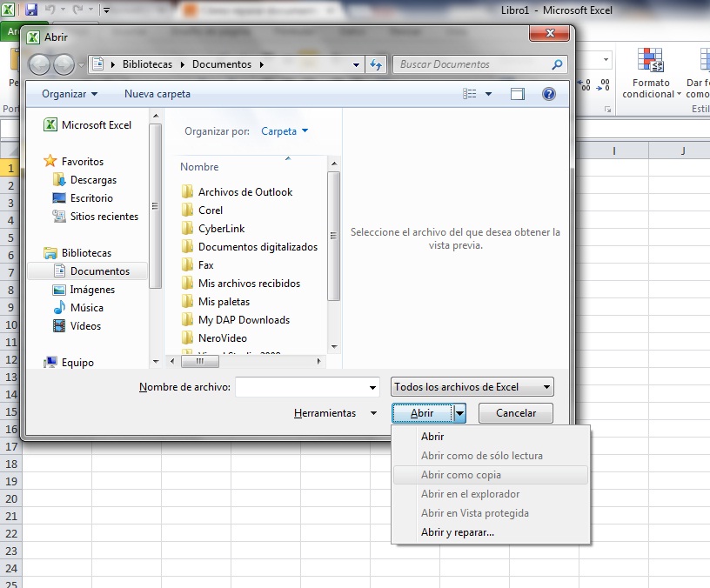
Task: Toggle the preview pane icon
Action: coord(518,94)
